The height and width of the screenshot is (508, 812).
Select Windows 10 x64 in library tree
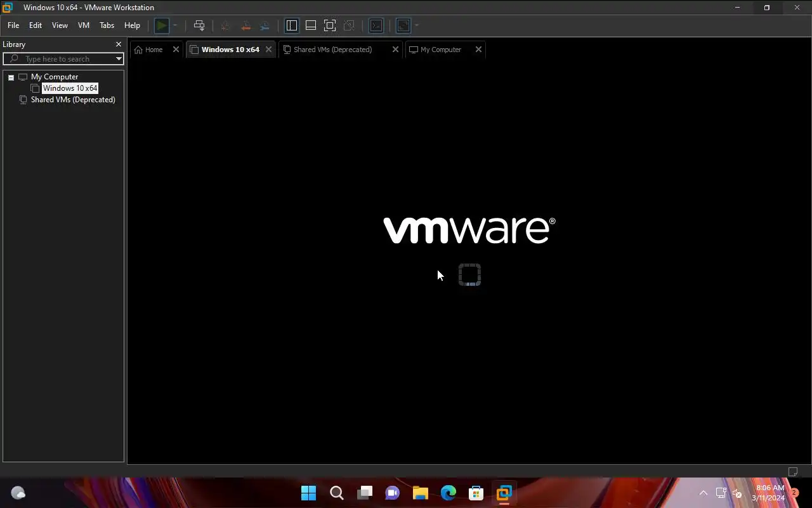pos(70,88)
